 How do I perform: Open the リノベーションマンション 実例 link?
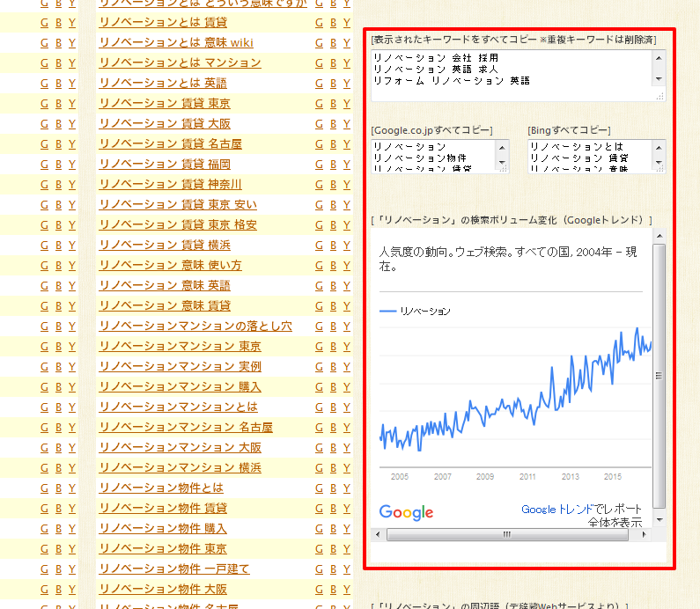coord(180,367)
